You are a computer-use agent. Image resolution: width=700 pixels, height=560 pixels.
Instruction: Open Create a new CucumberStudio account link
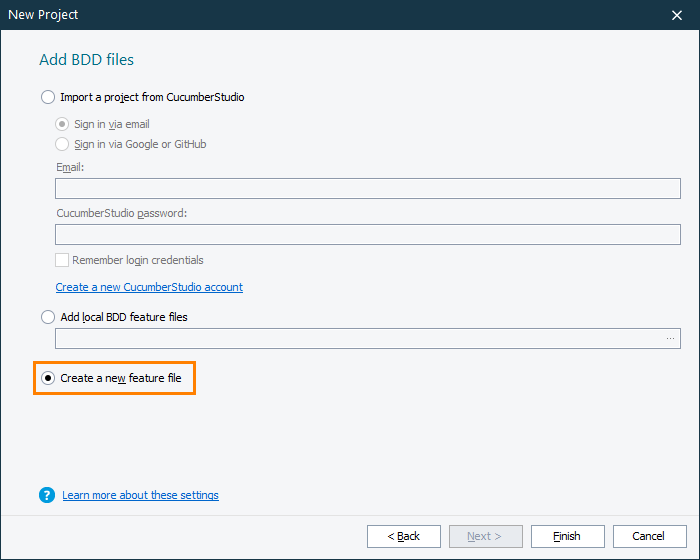pos(149,287)
